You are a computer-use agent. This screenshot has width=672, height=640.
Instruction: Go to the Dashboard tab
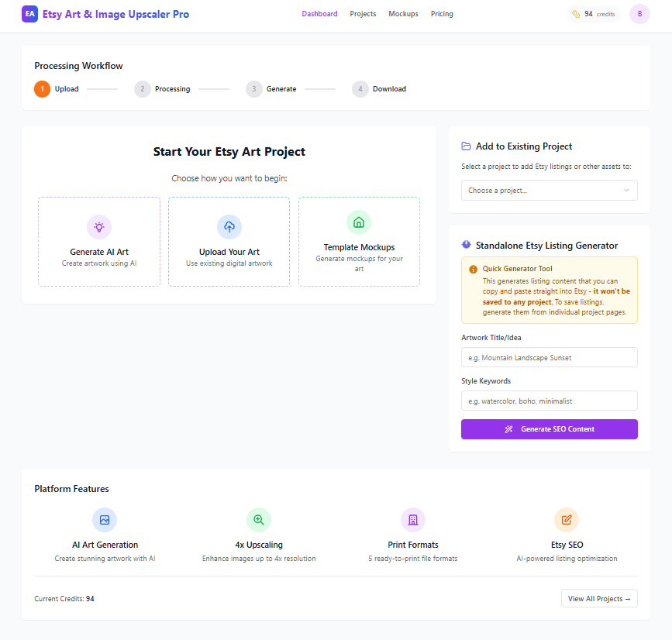319,14
